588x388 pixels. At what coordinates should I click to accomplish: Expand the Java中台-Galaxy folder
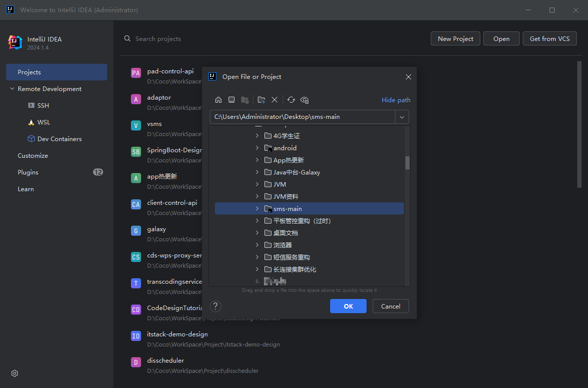(257, 172)
